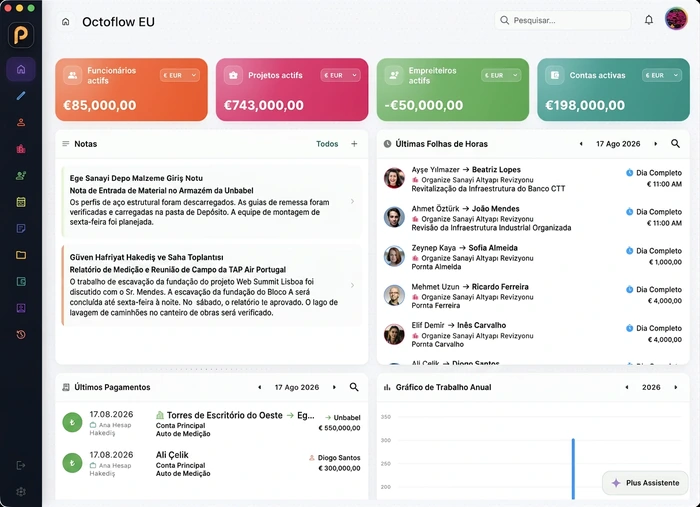
Task: Go to next year in Gráfico de Trabalho Anual
Action: pyautogui.click(x=675, y=387)
